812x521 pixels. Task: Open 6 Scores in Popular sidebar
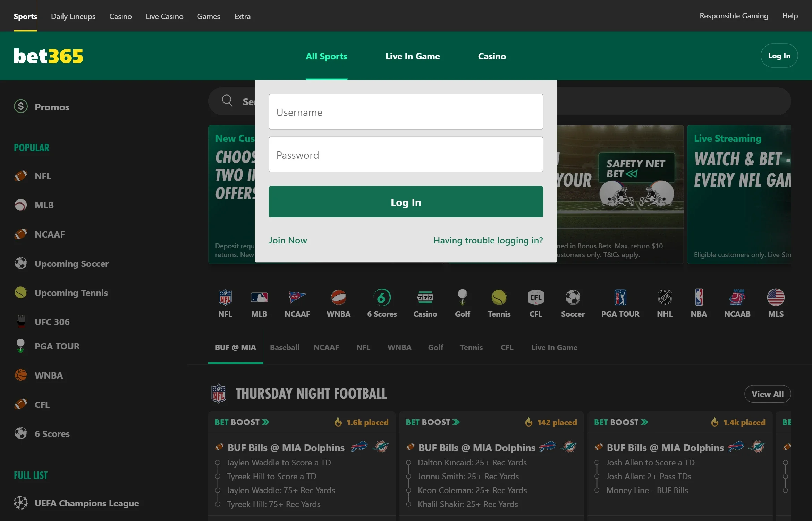click(x=42, y=434)
